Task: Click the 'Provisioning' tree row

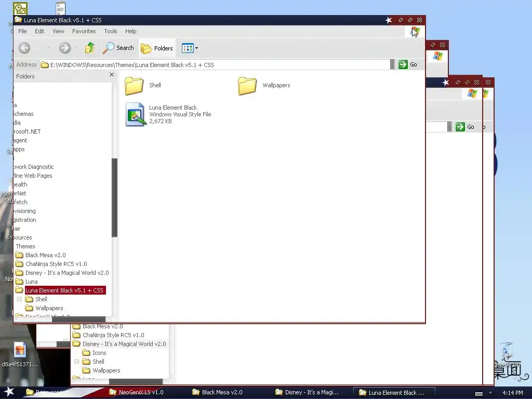Action: point(24,211)
